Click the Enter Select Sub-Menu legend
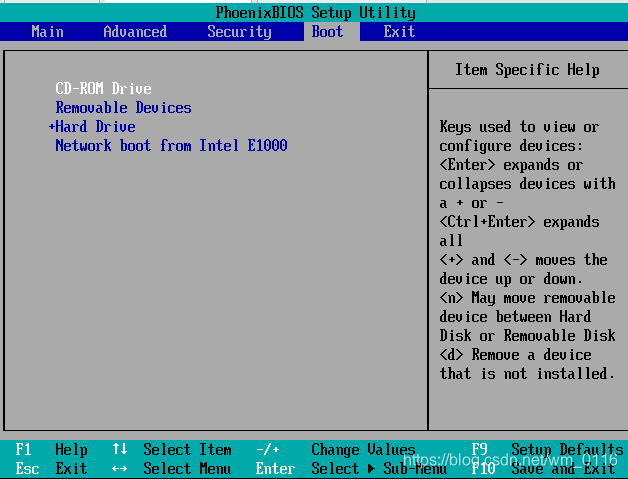628x479 pixels. click(x=351, y=468)
